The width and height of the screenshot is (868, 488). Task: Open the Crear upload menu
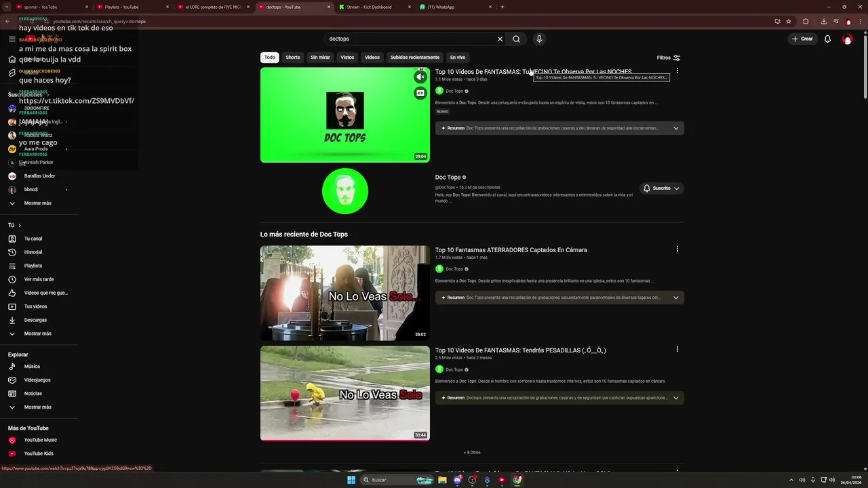coord(802,39)
